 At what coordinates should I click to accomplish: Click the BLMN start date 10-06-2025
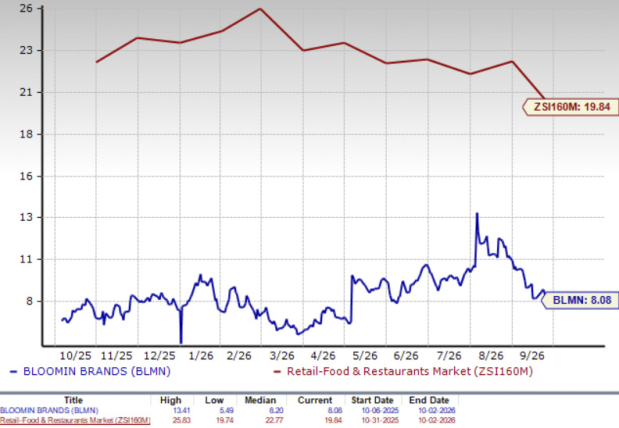coord(380,411)
